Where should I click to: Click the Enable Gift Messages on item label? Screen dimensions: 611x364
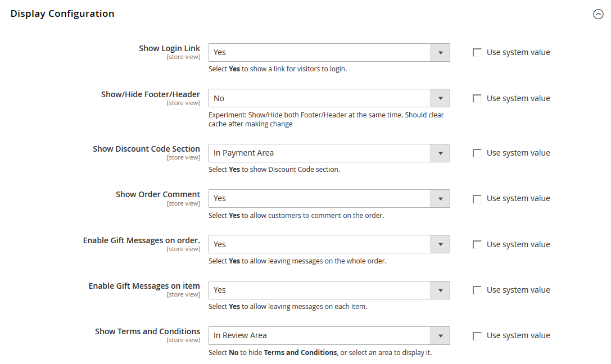click(144, 286)
